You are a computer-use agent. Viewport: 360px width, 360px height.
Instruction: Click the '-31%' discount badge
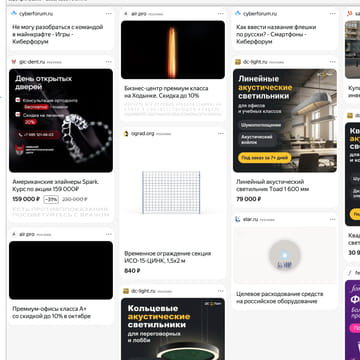(x=51, y=199)
